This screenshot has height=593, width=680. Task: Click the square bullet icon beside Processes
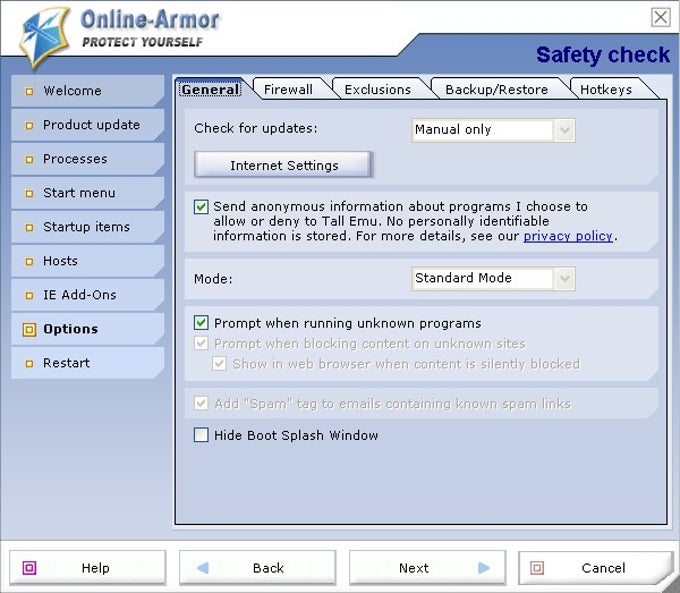[x=29, y=160]
